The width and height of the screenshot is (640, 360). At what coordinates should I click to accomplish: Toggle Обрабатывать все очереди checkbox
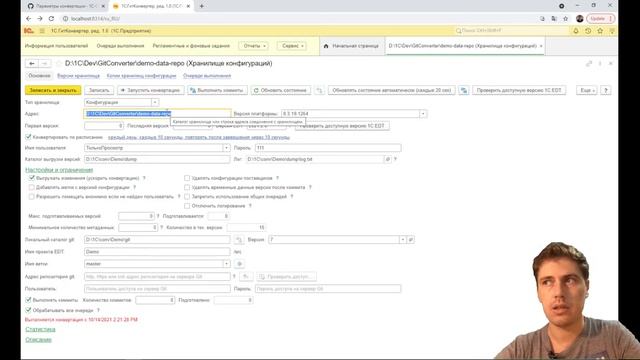pos(28,310)
